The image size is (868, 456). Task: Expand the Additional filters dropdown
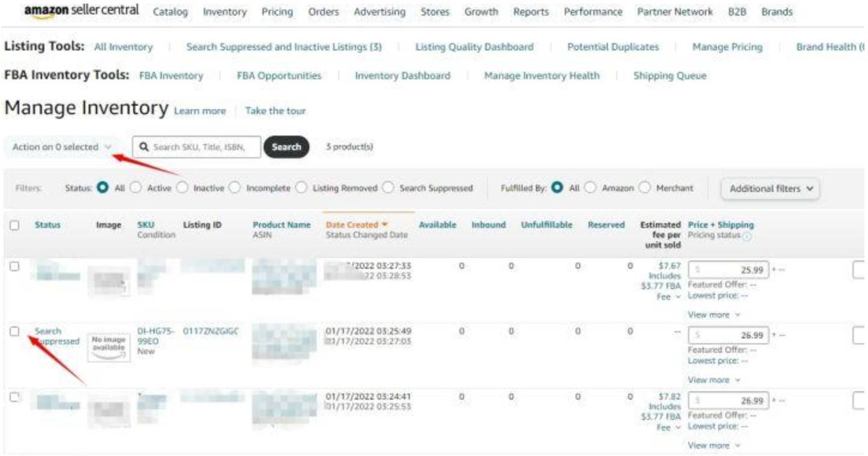click(x=771, y=188)
